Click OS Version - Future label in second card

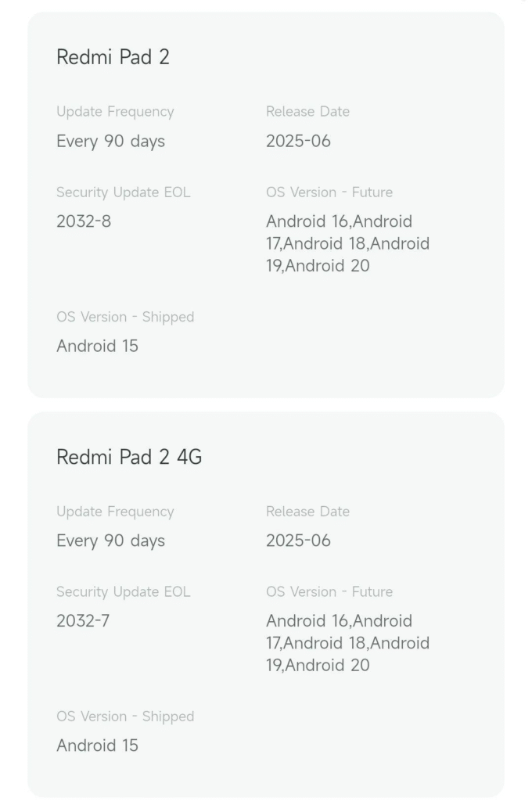(329, 591)
